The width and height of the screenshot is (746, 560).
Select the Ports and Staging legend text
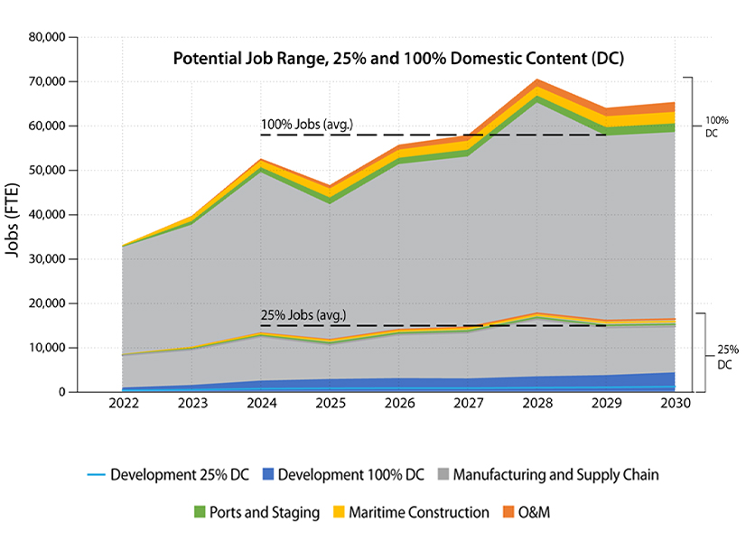265,513
